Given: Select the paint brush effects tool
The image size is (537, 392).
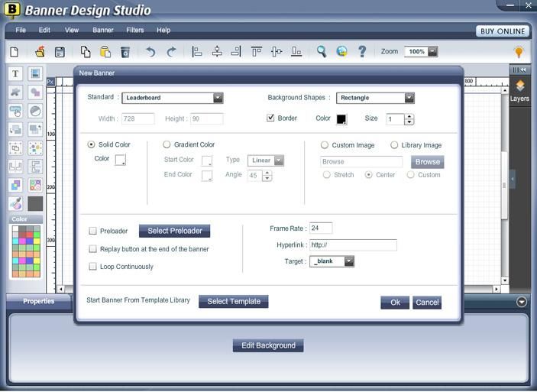Looking at the screenshot, I should [15, 203].
